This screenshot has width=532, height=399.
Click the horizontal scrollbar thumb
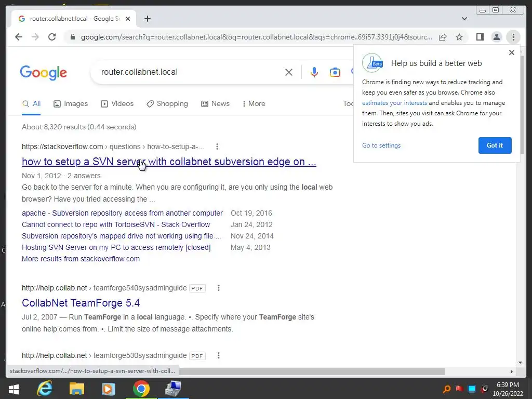click(312, 371)
